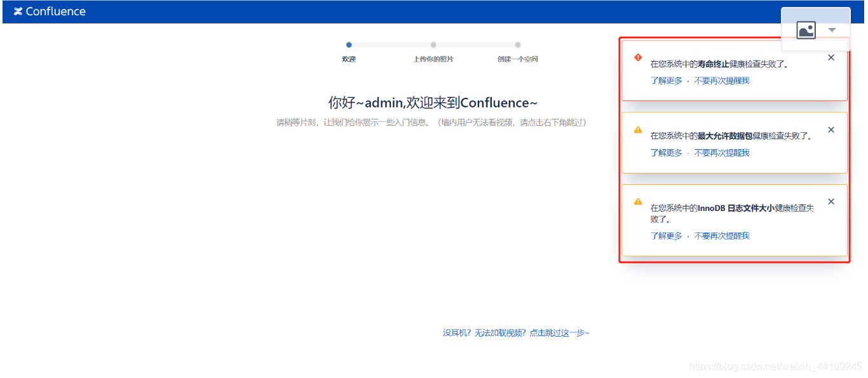Click the 寿命终止 health check message text

tap(719, 64)
